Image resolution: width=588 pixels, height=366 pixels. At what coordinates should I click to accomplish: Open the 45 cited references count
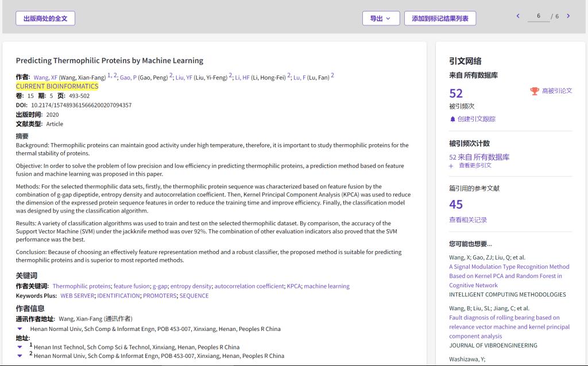(456, 205)
